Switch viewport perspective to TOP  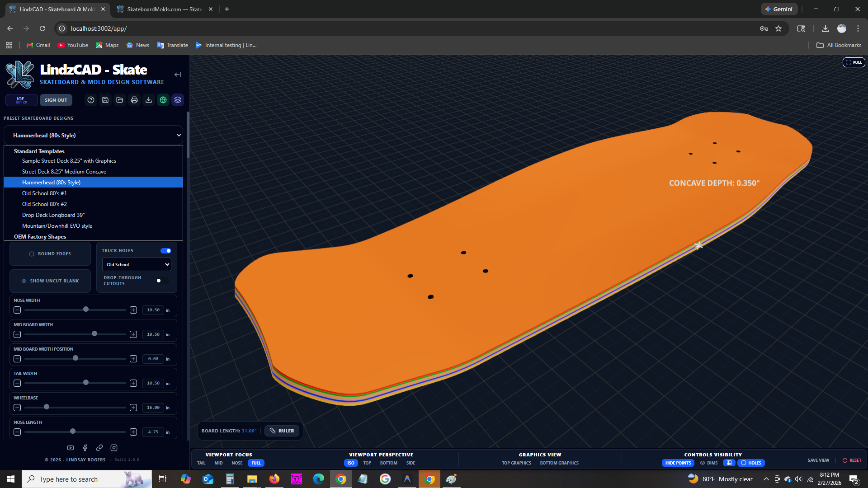click(x=367, y=463)
